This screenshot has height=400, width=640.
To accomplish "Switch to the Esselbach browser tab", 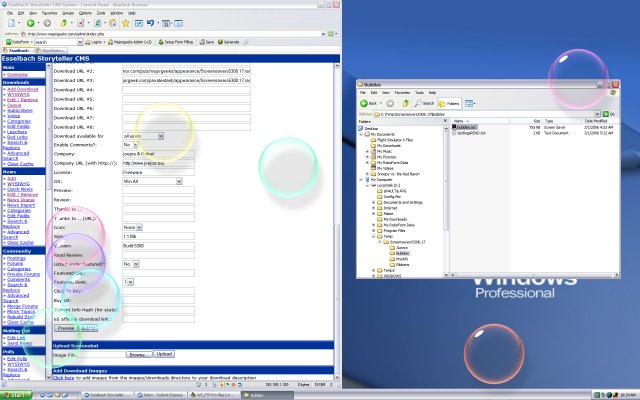I will (17, 51).
